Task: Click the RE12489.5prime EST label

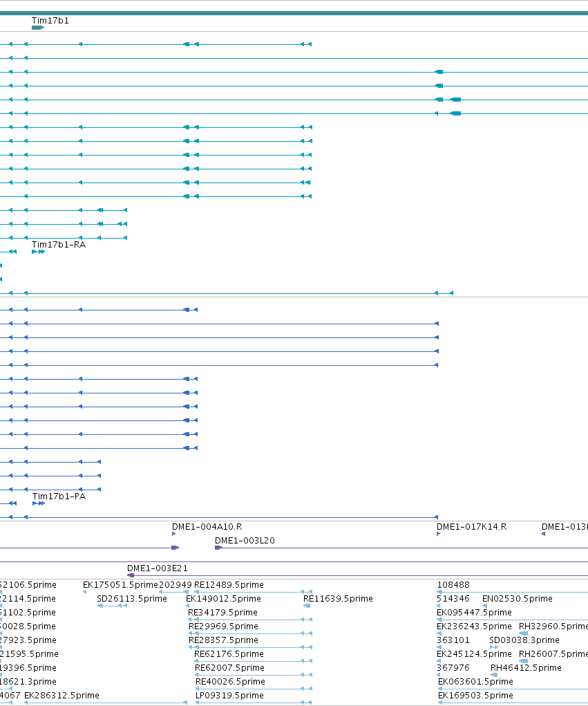Action: (229, 585)
